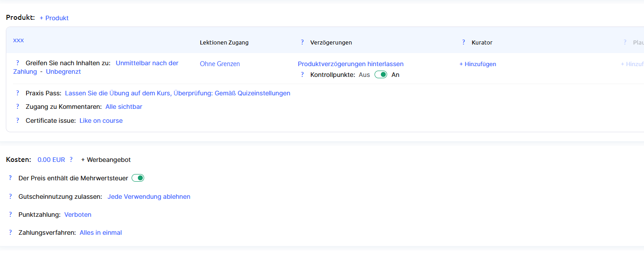This screenshot has width=644, height=255.
Task: Click Produktverzögerungen hinterlassen link
Action: pos(350,64)
